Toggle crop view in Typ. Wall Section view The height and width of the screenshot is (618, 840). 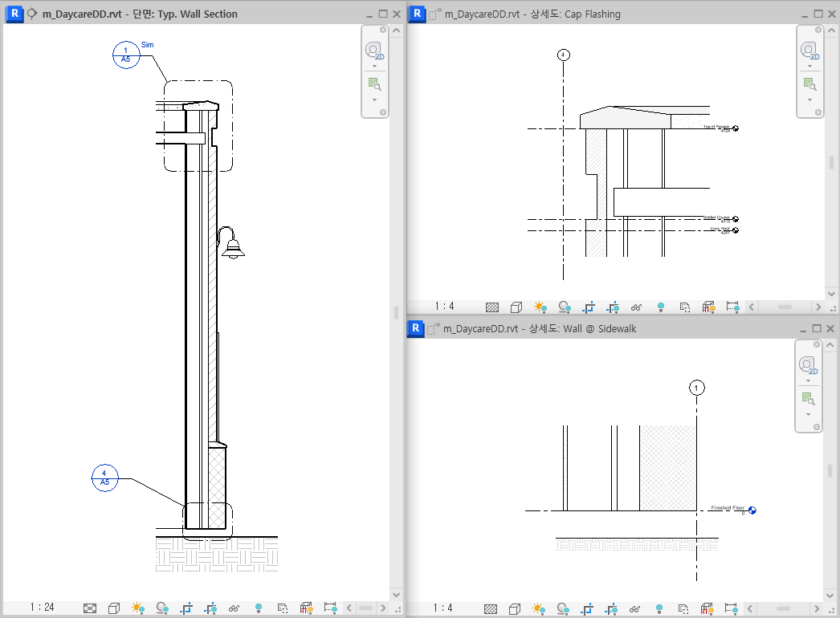(x=186, y=608)
